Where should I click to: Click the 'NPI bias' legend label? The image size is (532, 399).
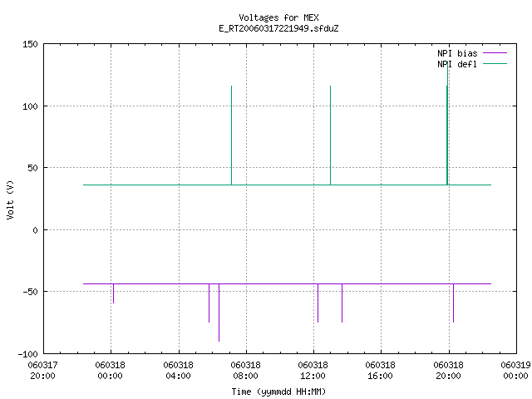pyautogui.click(x=457, y=53)
